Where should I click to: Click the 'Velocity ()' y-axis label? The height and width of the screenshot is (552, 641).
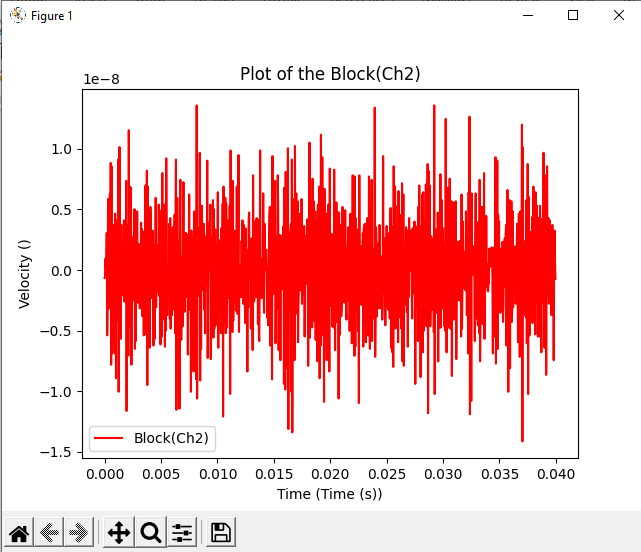coord(25,274)
